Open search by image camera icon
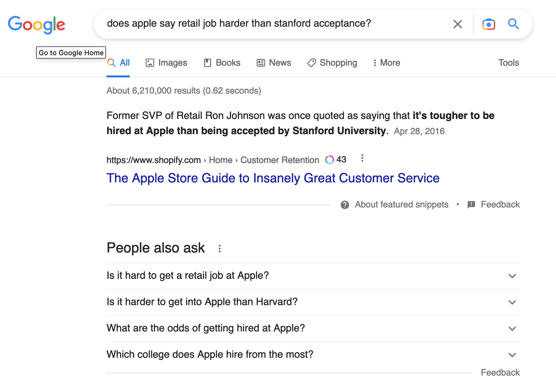 tap(488, 24)
